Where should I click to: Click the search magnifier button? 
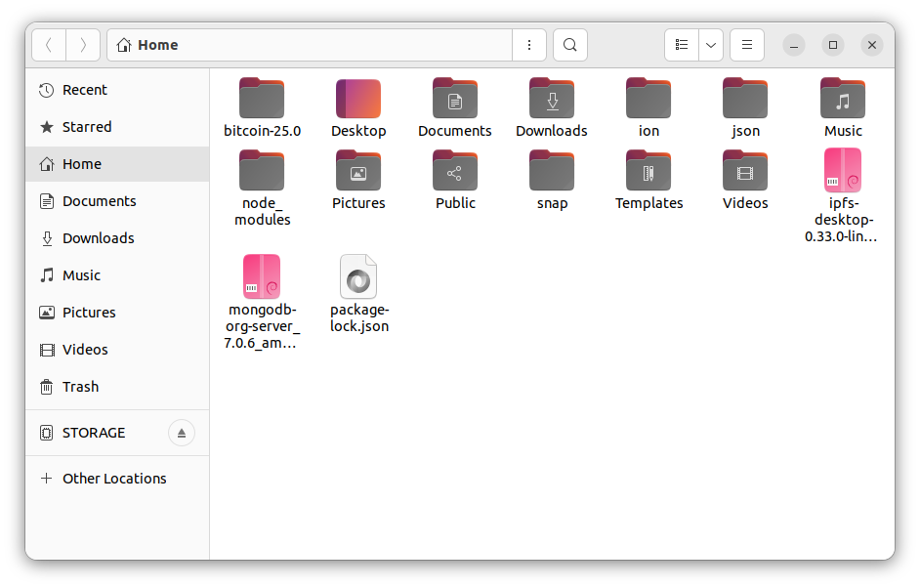(569, 45)
